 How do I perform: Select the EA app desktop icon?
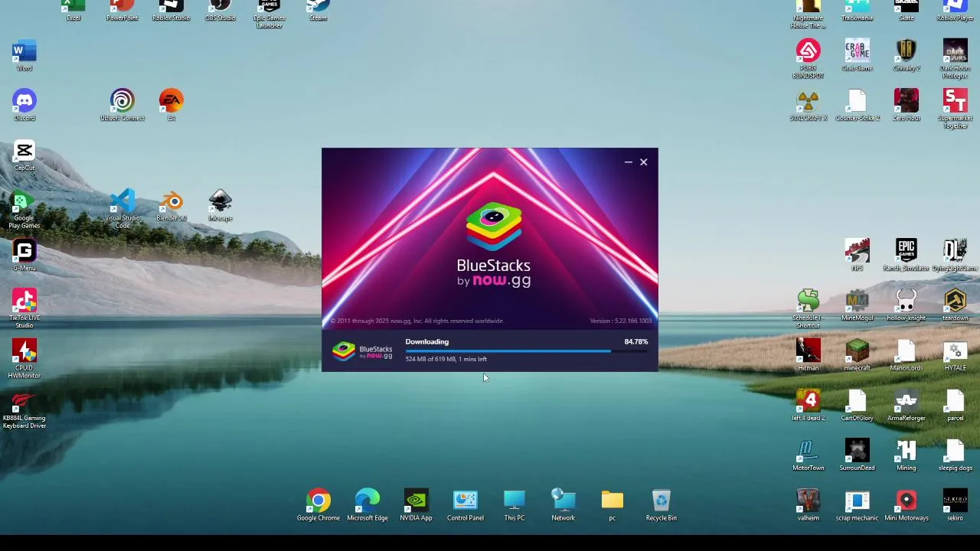tap(171, 106)
